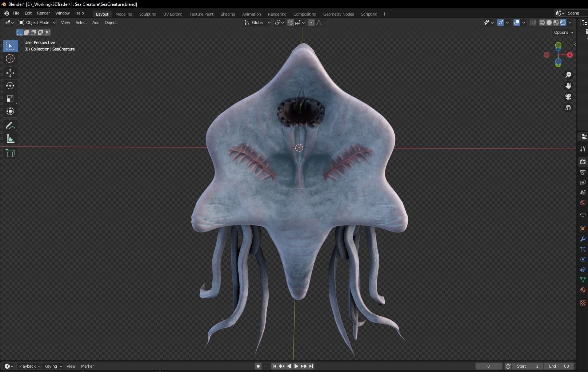Open the Window menu

point(62,13)
